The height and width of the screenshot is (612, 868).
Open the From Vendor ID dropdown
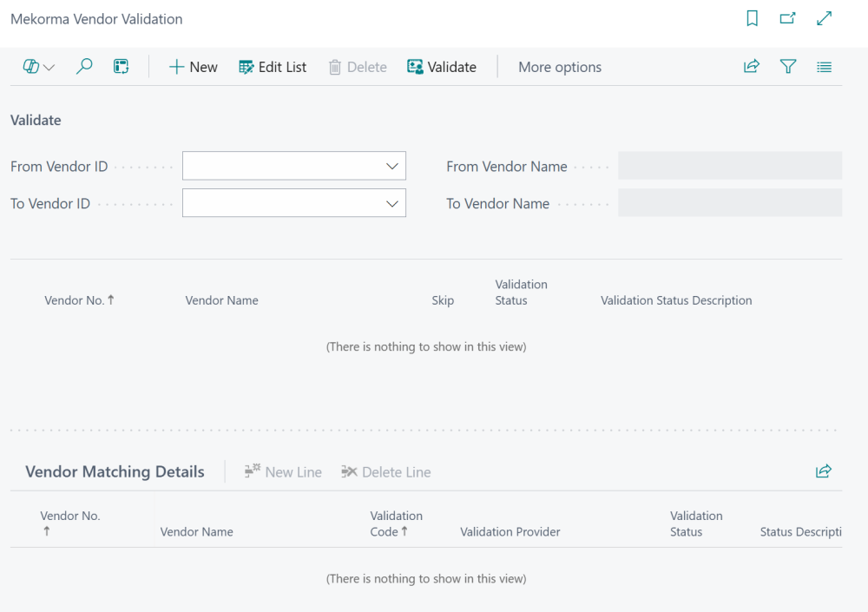pyautogui.click(x=392, y=166)
